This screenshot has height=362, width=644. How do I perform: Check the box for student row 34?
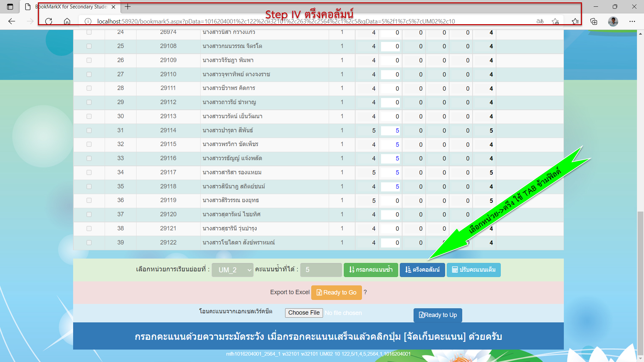point(89,172)
